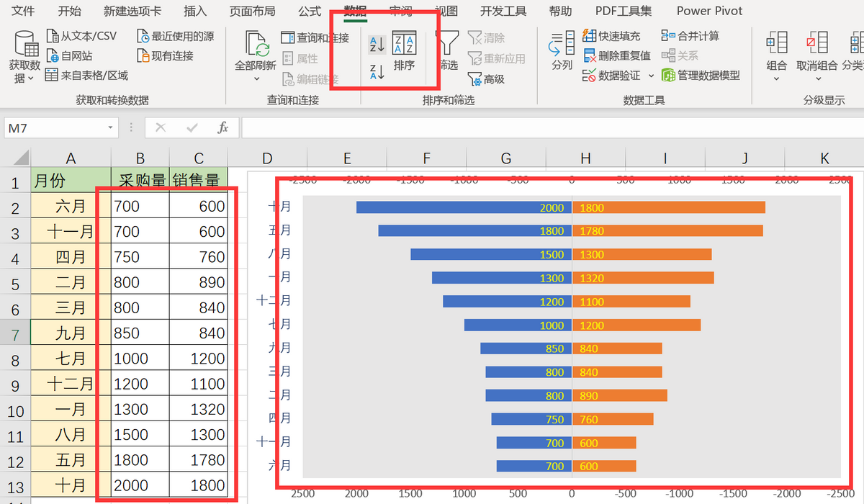Click the blue 1500 chart bar
Viewport: 864px width, 504px height.
point(491,254)
